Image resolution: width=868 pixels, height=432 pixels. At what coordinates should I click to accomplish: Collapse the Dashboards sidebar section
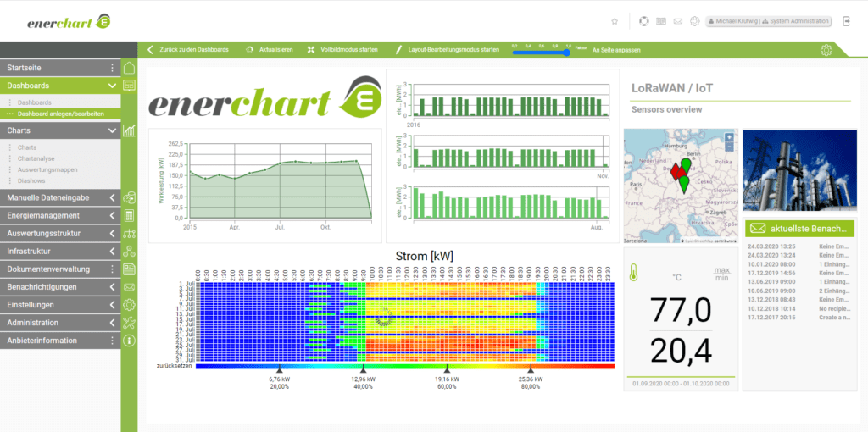click(x=112, y=86)
